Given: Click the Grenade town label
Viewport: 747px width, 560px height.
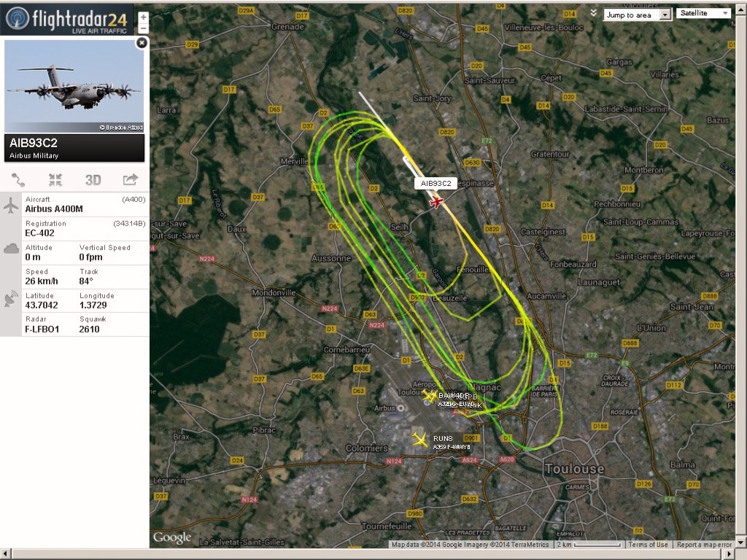Looking at the screenshot, I should pos(287,27).
